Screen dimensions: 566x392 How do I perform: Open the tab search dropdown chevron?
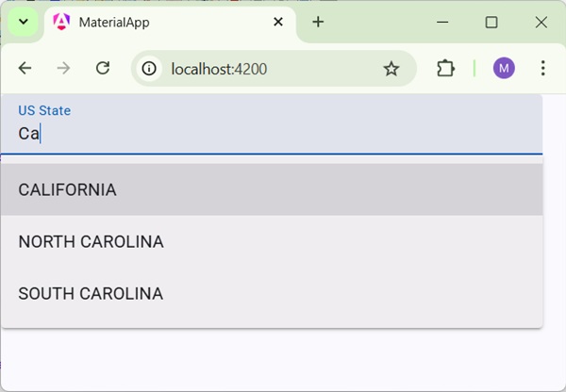[23, 22]
